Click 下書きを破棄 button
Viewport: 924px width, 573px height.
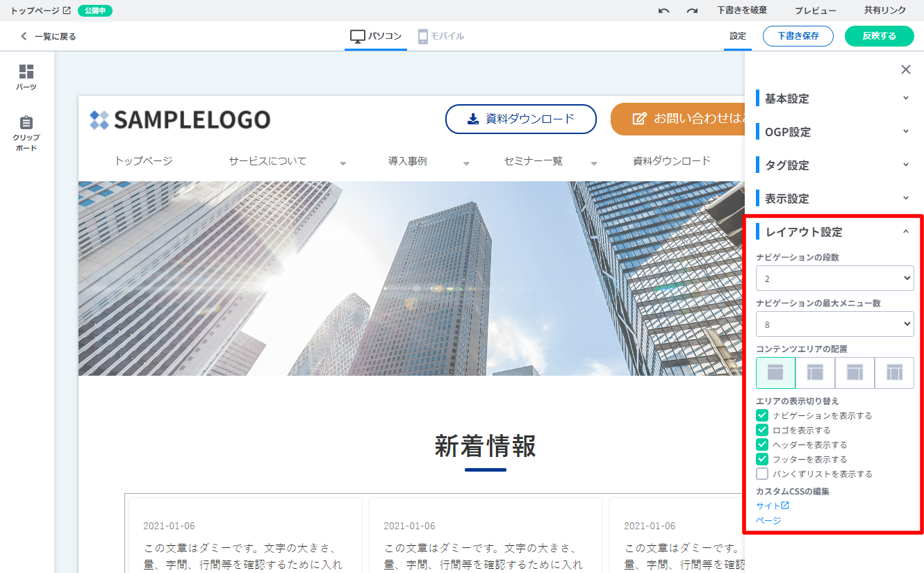(x=742, y=10)
